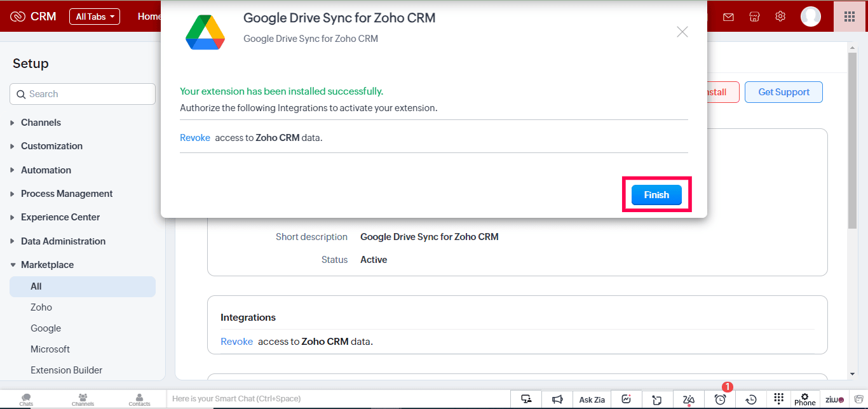Viewport: 868px width, 409px height.
Task: Select All under Marketplace
Action: coord(83,286)
